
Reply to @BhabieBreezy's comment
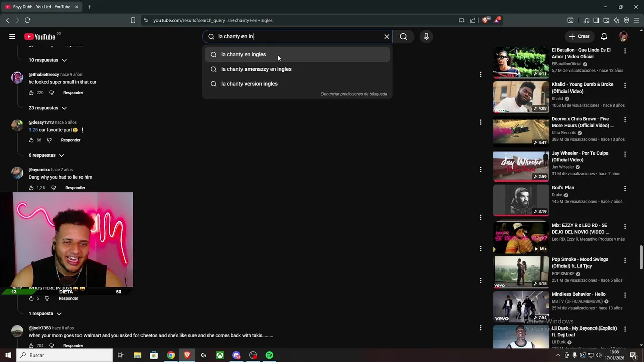(x=73, y=93)
